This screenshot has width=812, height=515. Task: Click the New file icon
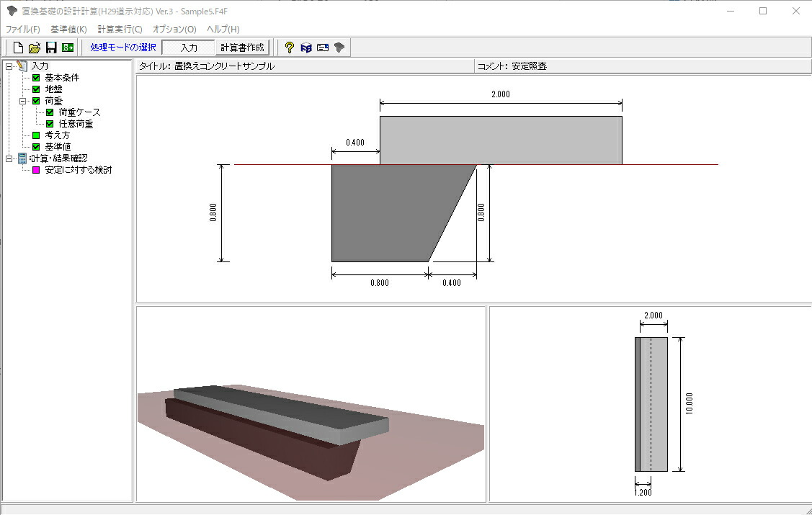(18, 48)
